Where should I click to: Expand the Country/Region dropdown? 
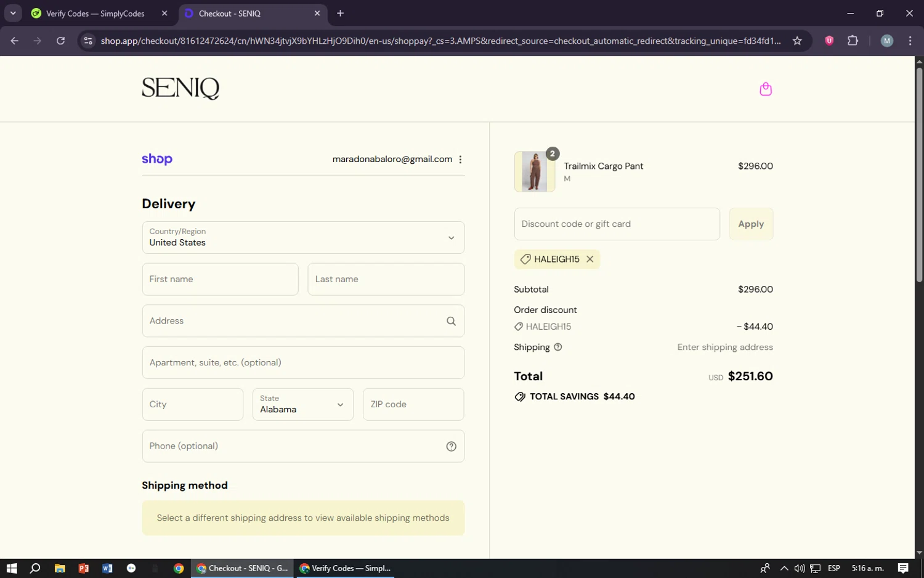(x=303, y=237)
